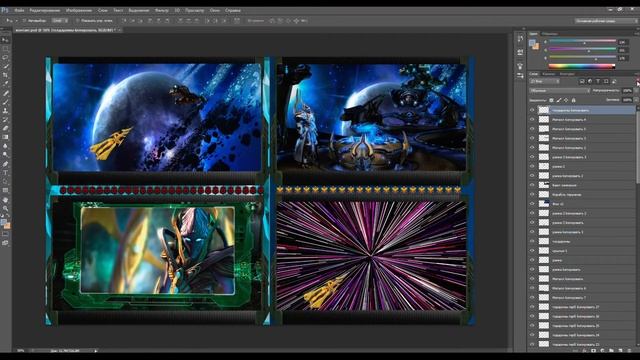Select the Crop tool

tap(5, 76)
